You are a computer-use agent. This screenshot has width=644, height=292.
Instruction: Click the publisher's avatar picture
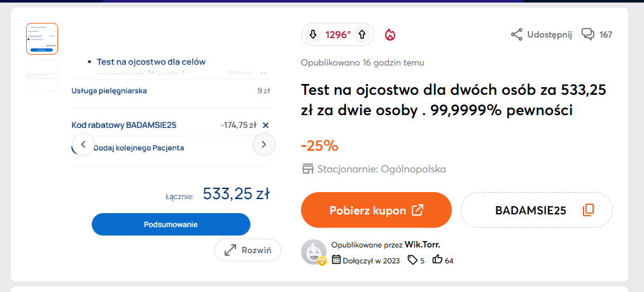314,252
